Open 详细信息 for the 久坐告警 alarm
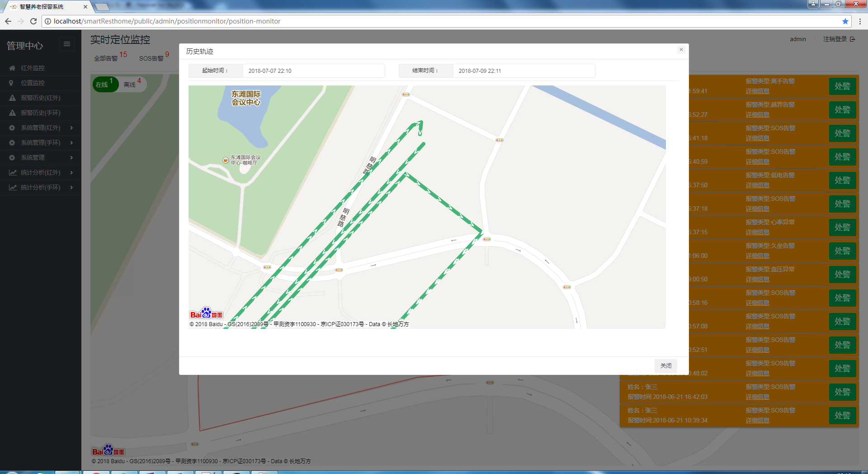Image resolution: width=868 pixels, height=474 pixels. pyautogui.click(x=757, y=256)
